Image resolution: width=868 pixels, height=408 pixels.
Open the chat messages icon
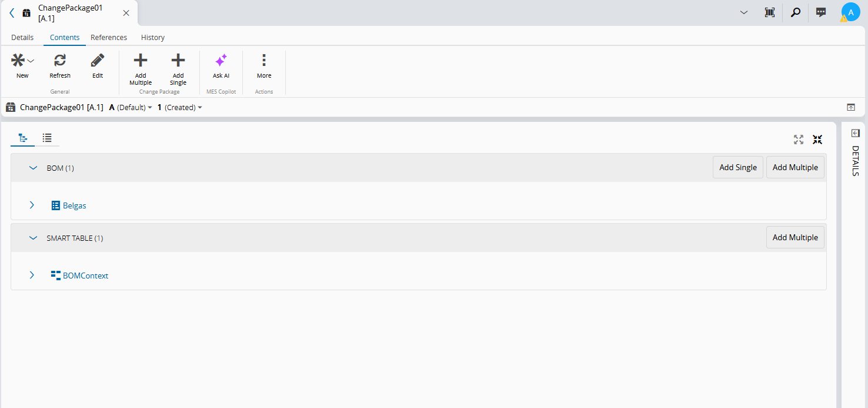tap(822, 12)
